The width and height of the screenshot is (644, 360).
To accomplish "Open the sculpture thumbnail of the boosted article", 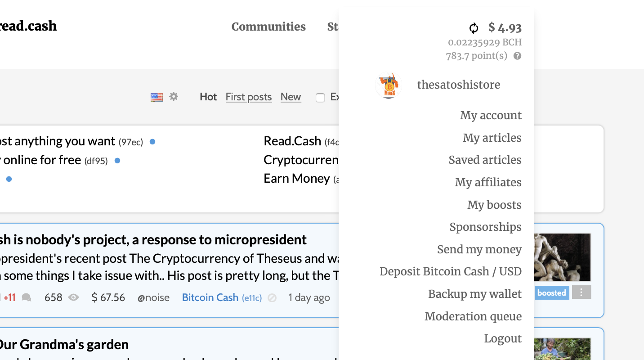I will pyautogui.click(x=563, y=257).
